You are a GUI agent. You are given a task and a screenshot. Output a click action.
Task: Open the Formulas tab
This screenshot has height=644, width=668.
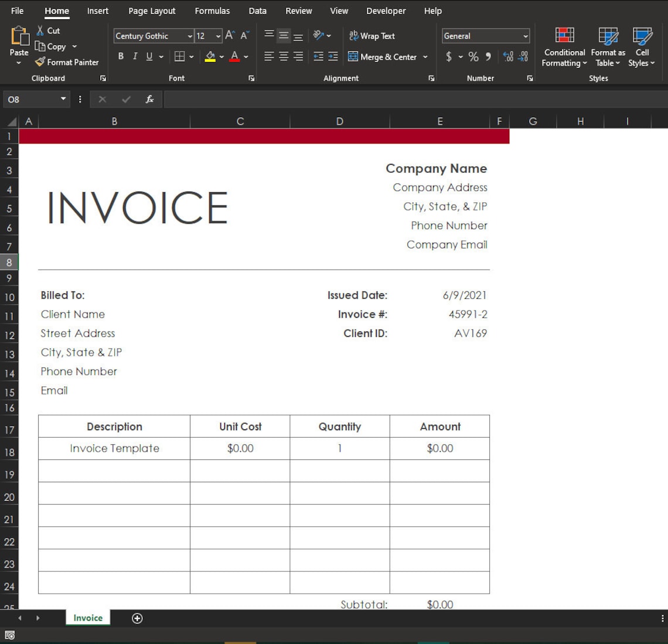coord(212,11)
